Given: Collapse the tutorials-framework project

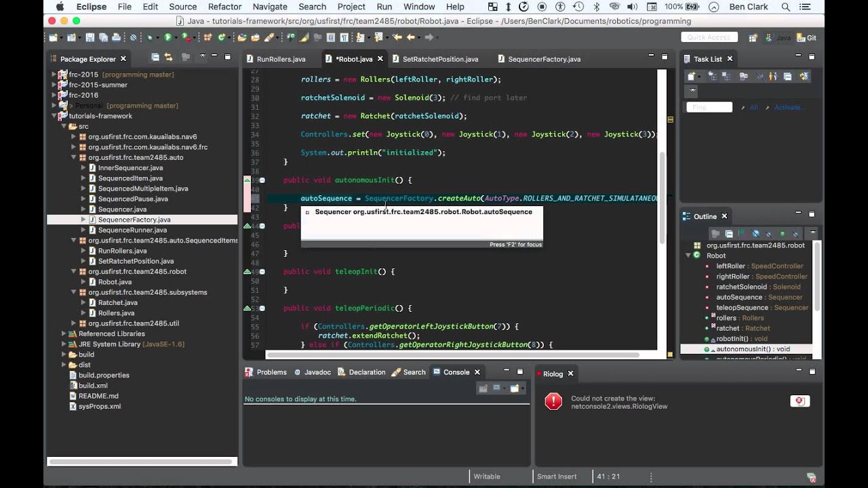Looking at the screenshot, I should [x=54, y=116].
